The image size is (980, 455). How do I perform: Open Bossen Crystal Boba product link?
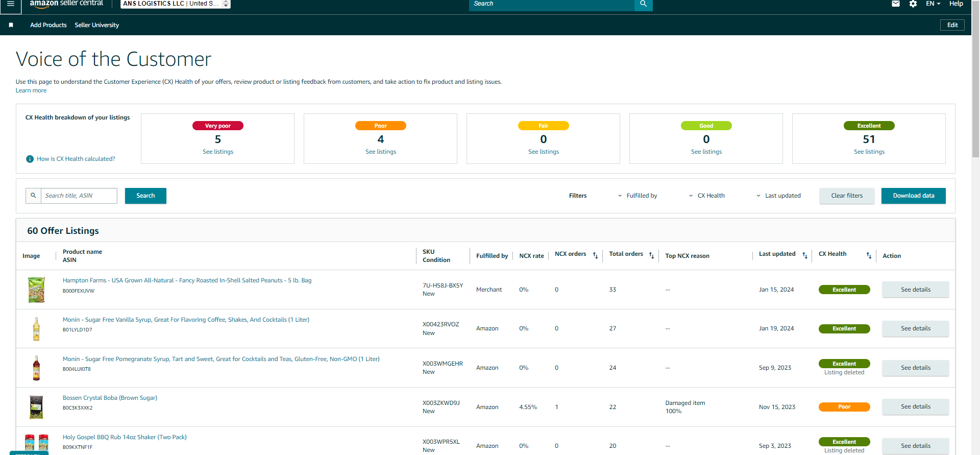[110, 398]
